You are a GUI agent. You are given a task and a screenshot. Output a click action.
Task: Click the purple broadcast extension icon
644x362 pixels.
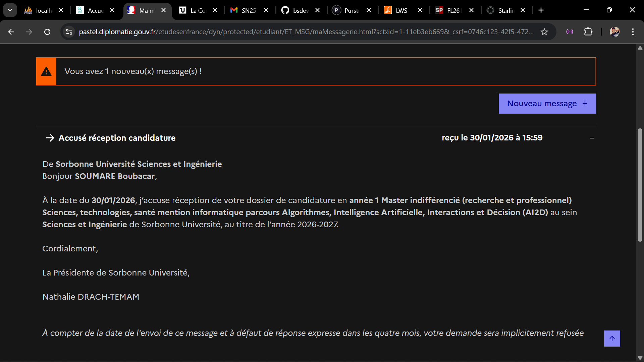coord(570,32)
